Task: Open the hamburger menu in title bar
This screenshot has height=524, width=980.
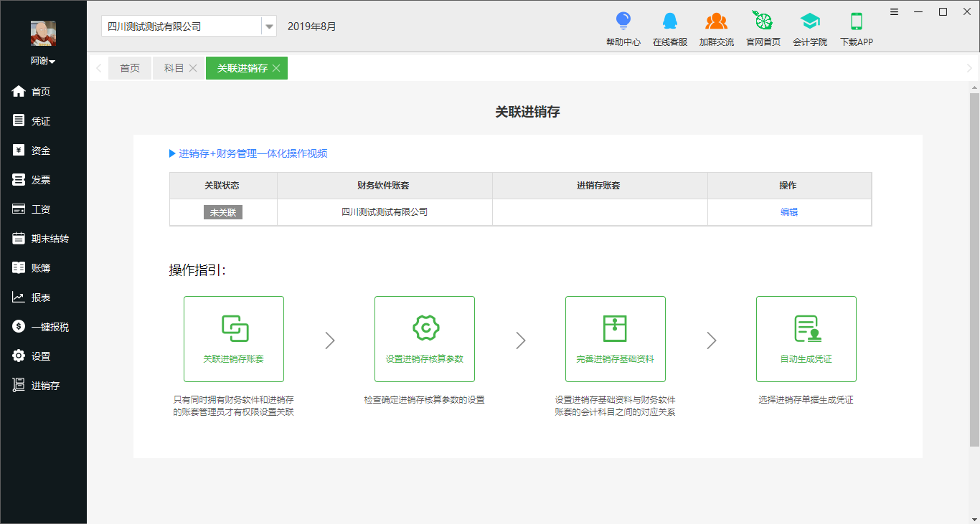Action: click(894, 11)
